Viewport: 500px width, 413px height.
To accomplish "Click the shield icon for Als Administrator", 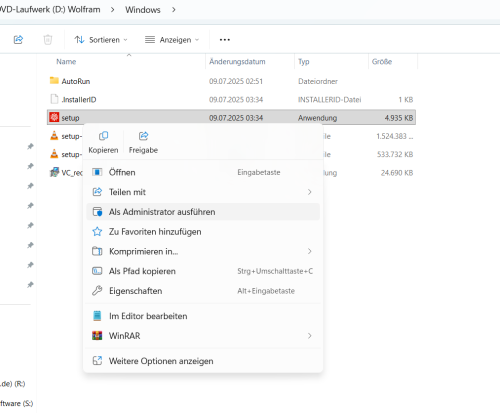I will click(97, 212).
